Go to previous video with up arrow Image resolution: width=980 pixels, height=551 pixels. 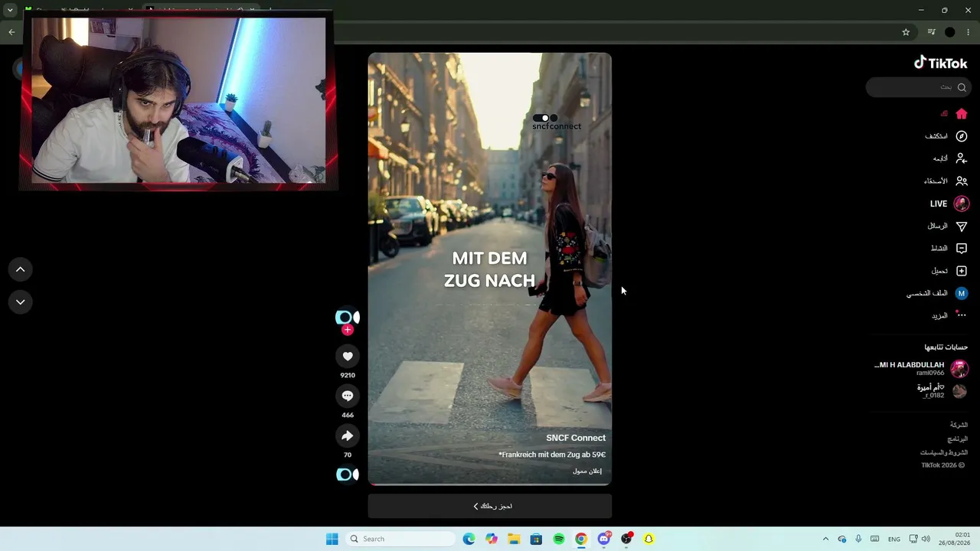[x=21, y=269]
